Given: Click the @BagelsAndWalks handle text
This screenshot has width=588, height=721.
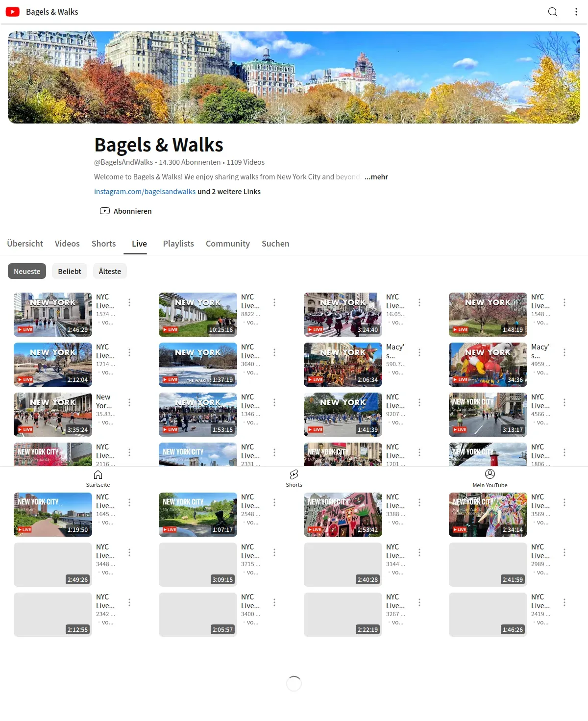Looking at the screenshot, I should point(123,162).
